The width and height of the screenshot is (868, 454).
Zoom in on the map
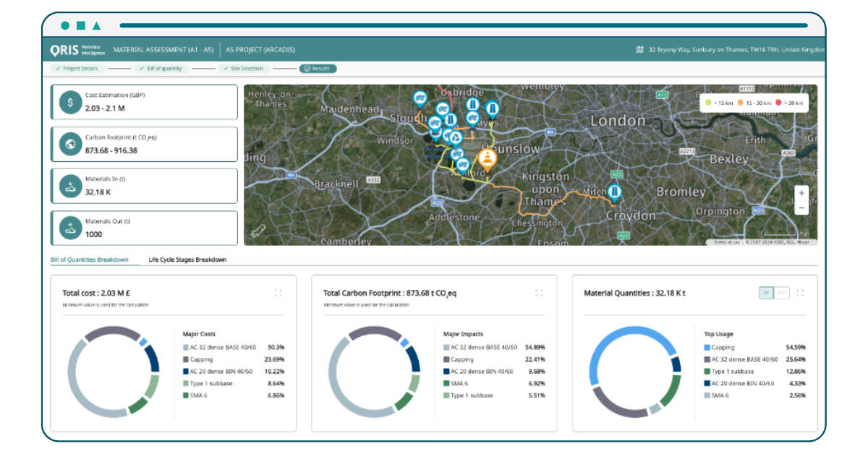point(801,194)
